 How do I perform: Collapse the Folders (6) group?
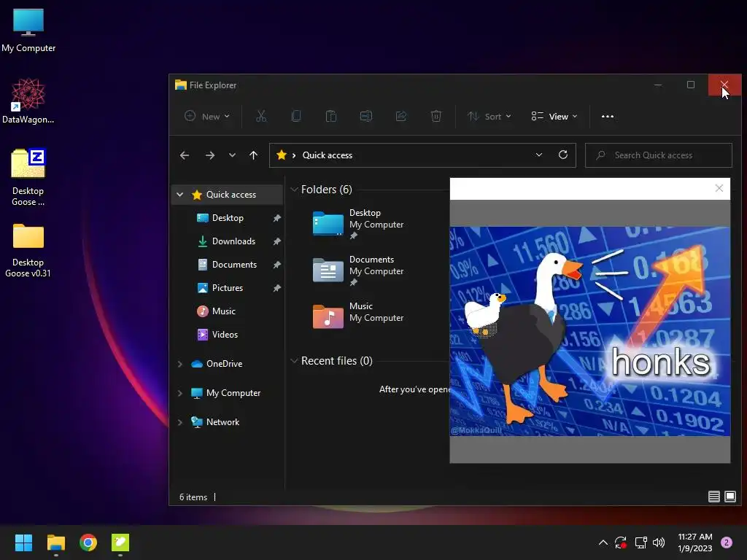click(294, 190)
